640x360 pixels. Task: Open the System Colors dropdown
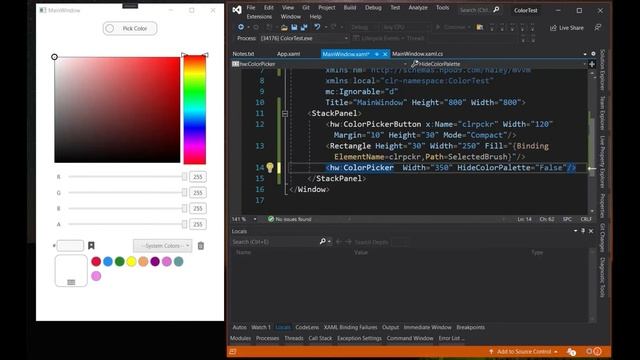coord(162,246)
